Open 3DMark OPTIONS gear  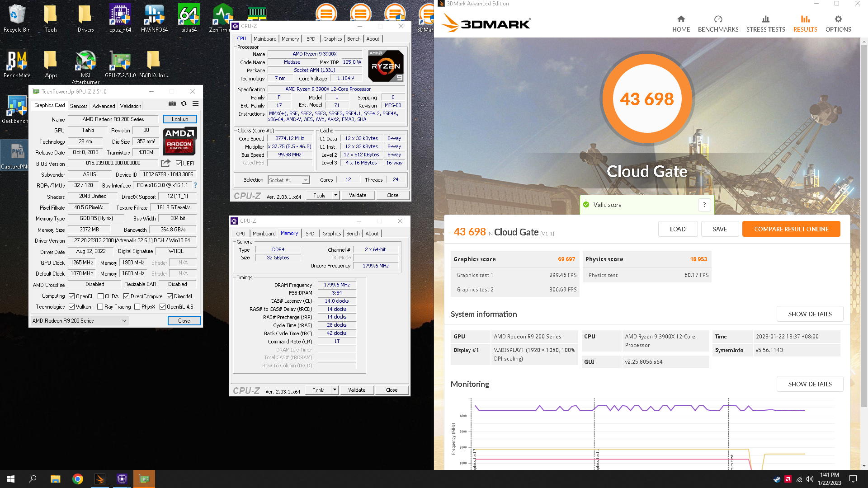838,23
